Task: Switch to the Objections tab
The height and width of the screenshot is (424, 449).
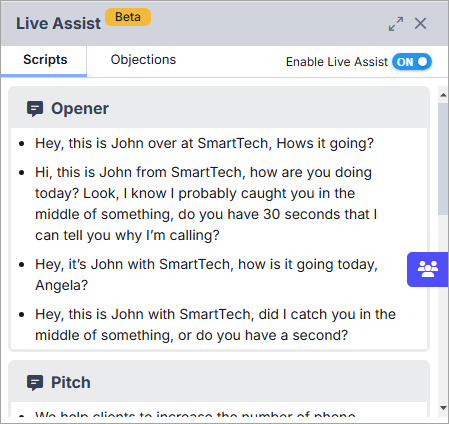Action: coord(143,60)
